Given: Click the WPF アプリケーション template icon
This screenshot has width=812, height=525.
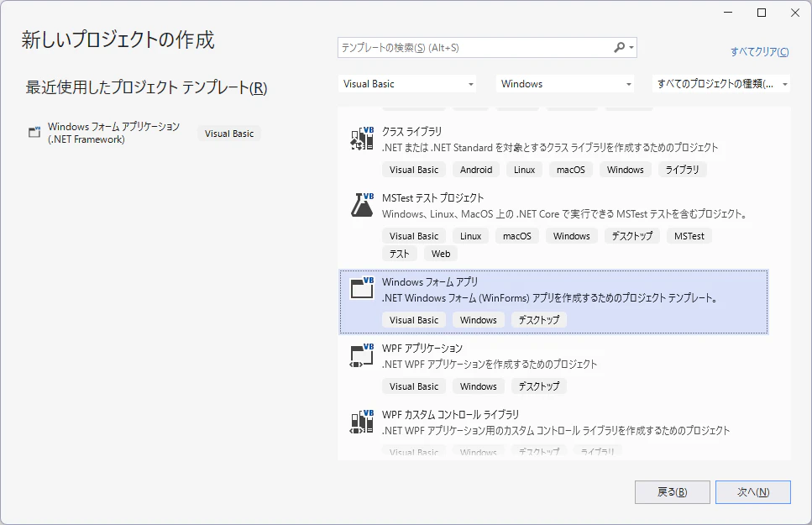Looking at the screenshot, I should coord(360,354).
